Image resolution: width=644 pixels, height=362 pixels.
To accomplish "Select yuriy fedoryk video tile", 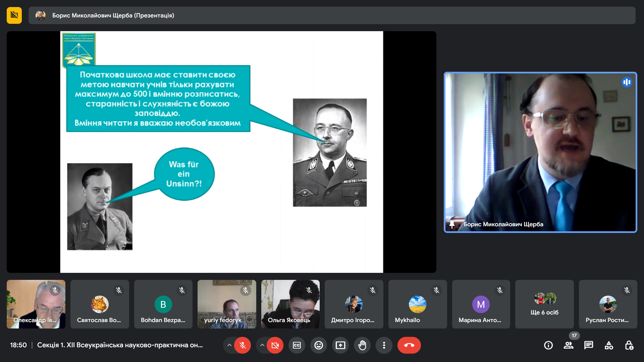I will tap(227, 304).
